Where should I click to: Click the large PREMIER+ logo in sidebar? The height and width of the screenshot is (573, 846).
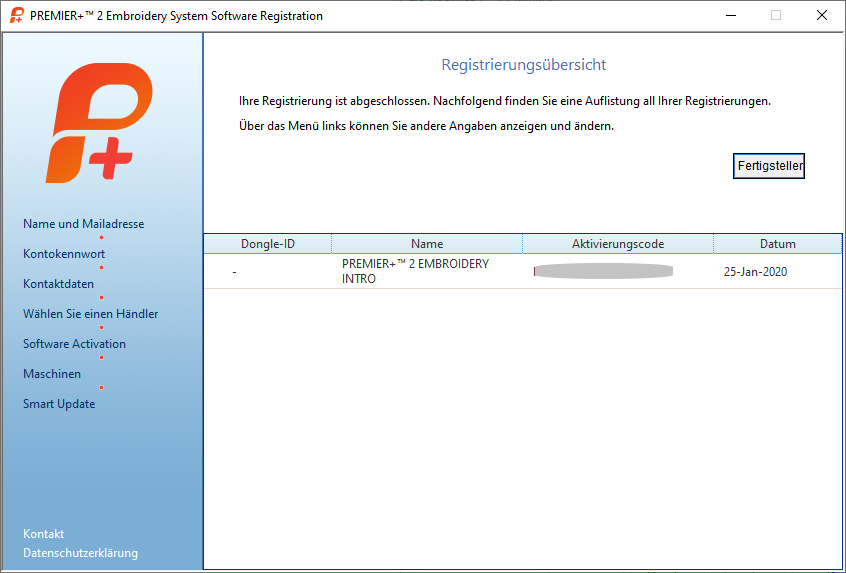coord(100,123)
